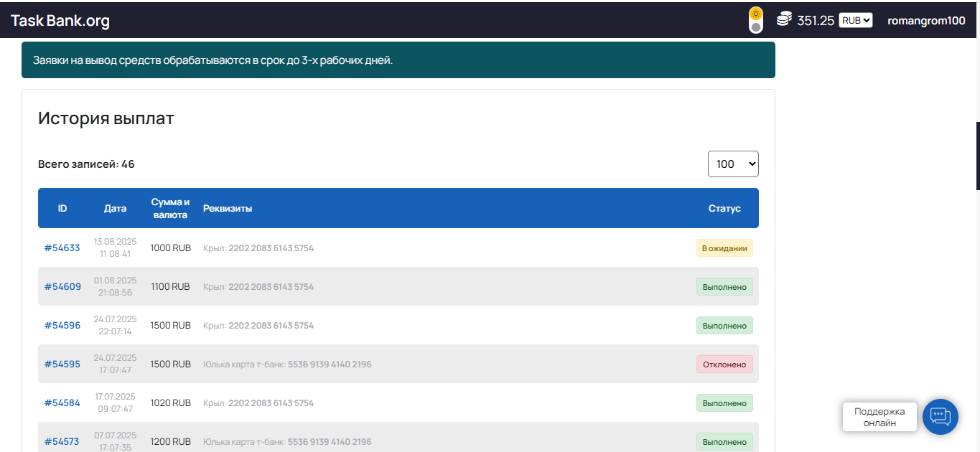Click the date 13.08.2025 11:08:41
The height and width of the screenshot is (452, 980).
(115, 248)
